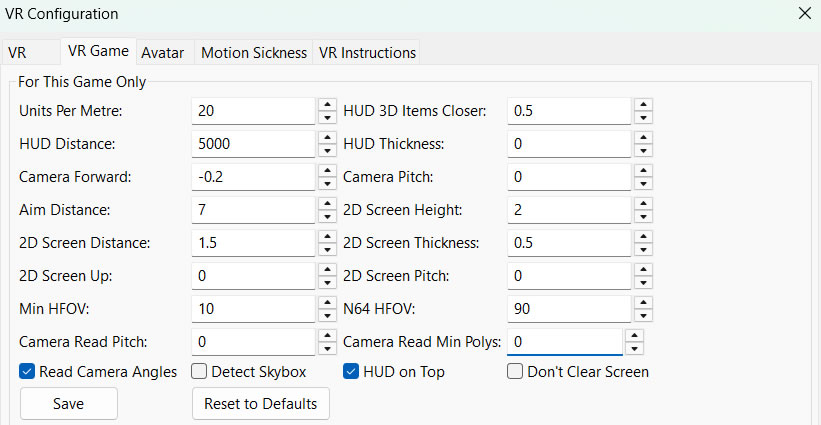821x425 pixels.
Task: Increase N64 HFOV using up arrow
Action: pyautogui.click(x=643, y=302)
